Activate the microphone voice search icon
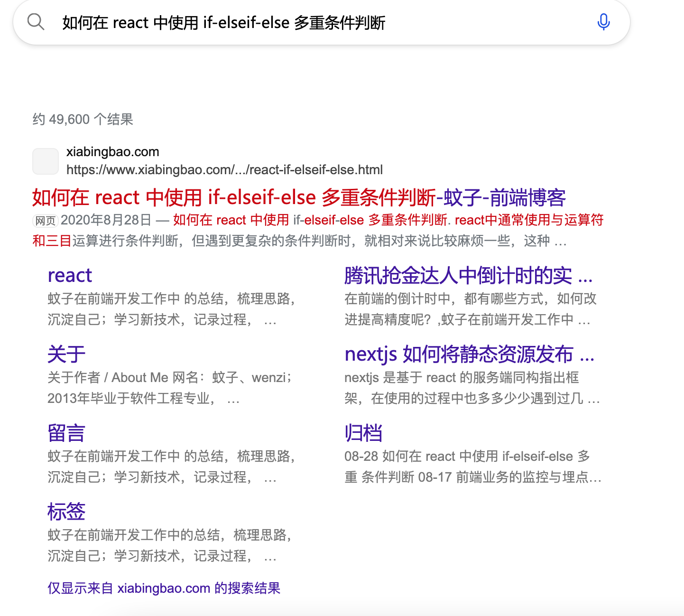 [x=603, y=22]
